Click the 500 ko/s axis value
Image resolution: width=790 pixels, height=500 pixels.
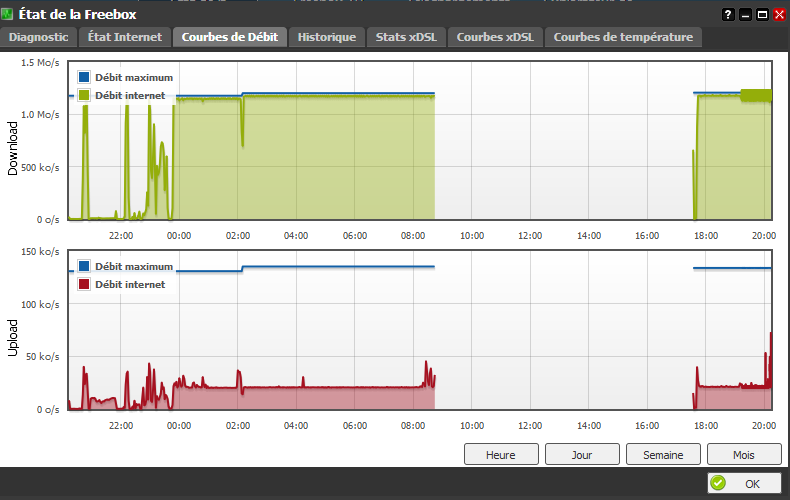click(40, 167)
